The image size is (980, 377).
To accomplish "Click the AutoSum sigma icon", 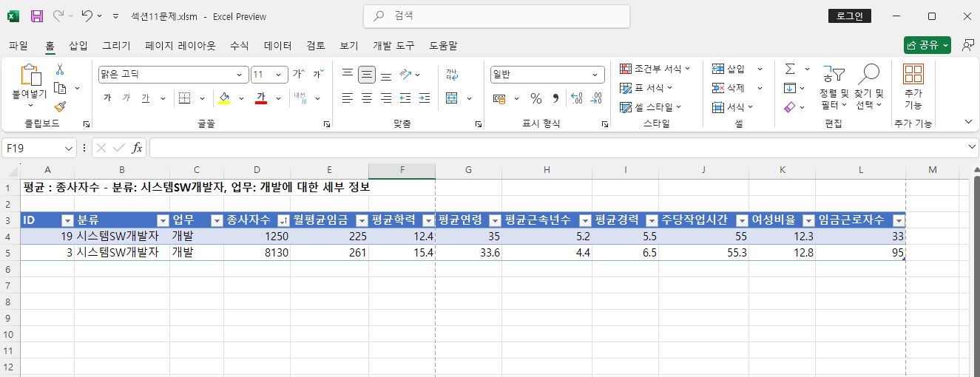I will 789,69.
